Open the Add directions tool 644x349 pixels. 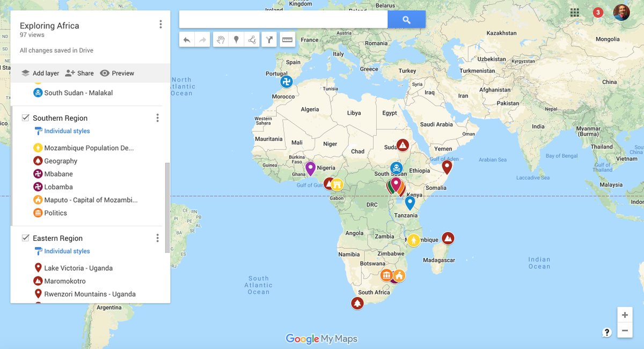click(x=269, y=39)
